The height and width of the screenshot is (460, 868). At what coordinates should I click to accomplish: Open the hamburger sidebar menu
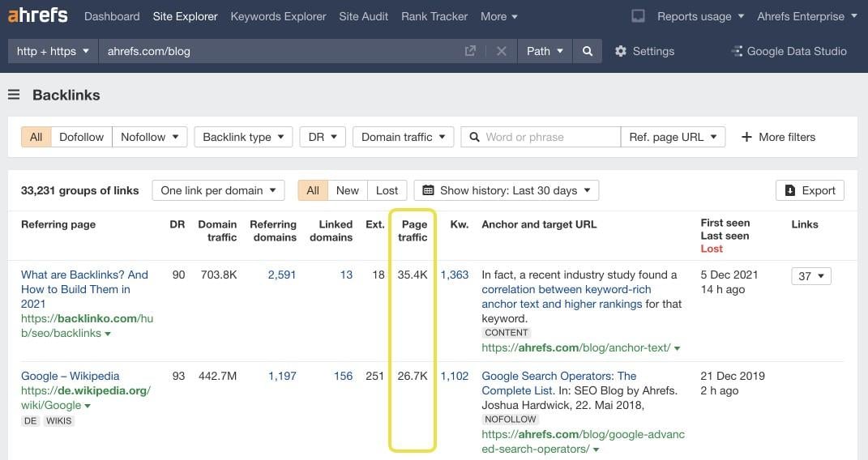(x=14, y=95)
